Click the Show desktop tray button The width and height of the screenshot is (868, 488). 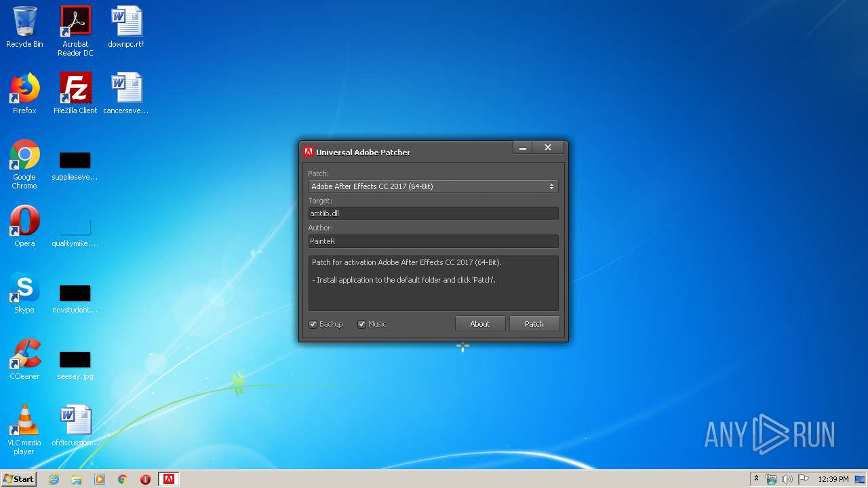[861, 479]
